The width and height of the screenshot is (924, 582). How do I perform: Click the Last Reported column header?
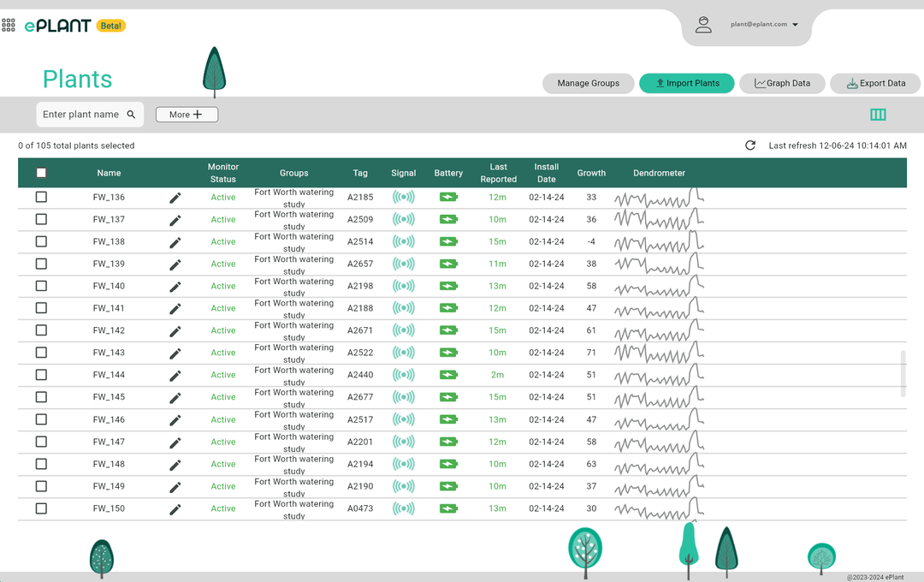point(499,172)
